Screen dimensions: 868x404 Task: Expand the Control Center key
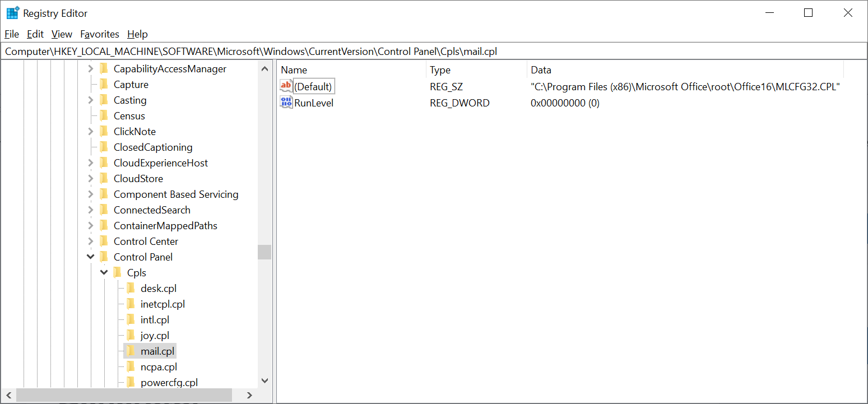pos(91,242)
